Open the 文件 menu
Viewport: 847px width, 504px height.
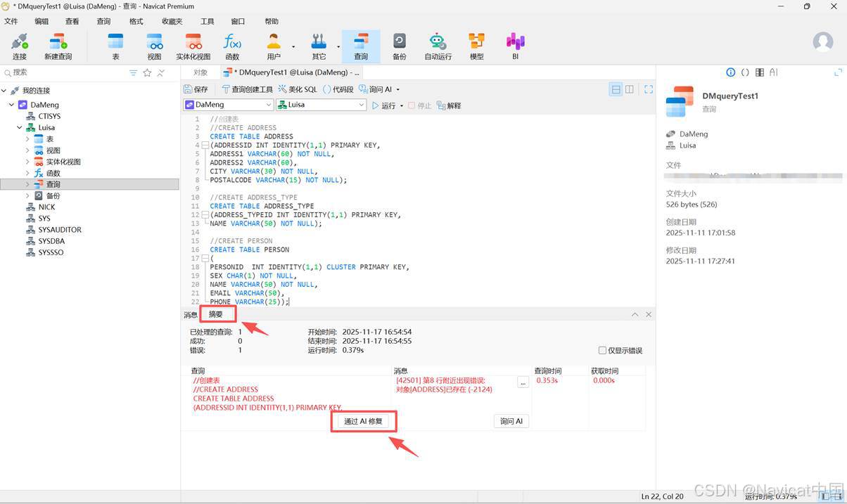click(11, 21)
